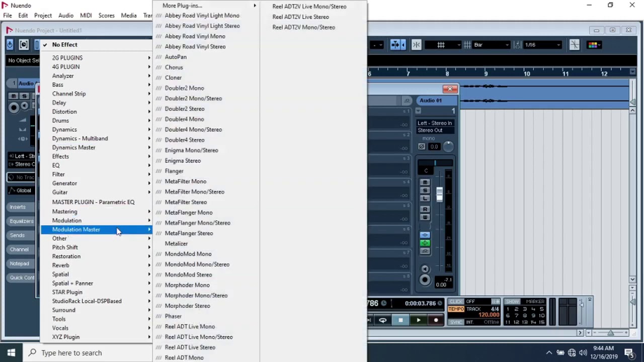This screenshot has height=362, width=644.
Task: Expand the 2G PLUGINS submenu
Action: 97,58
